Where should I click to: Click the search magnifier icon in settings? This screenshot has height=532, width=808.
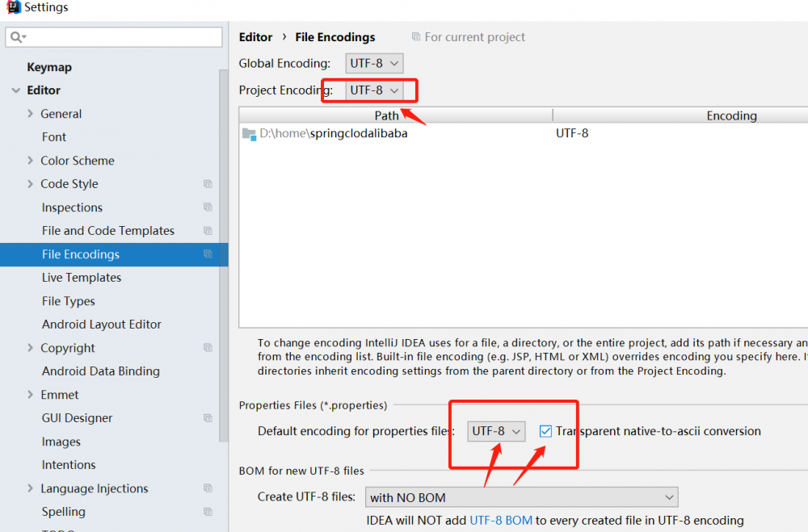coord(16,37)
